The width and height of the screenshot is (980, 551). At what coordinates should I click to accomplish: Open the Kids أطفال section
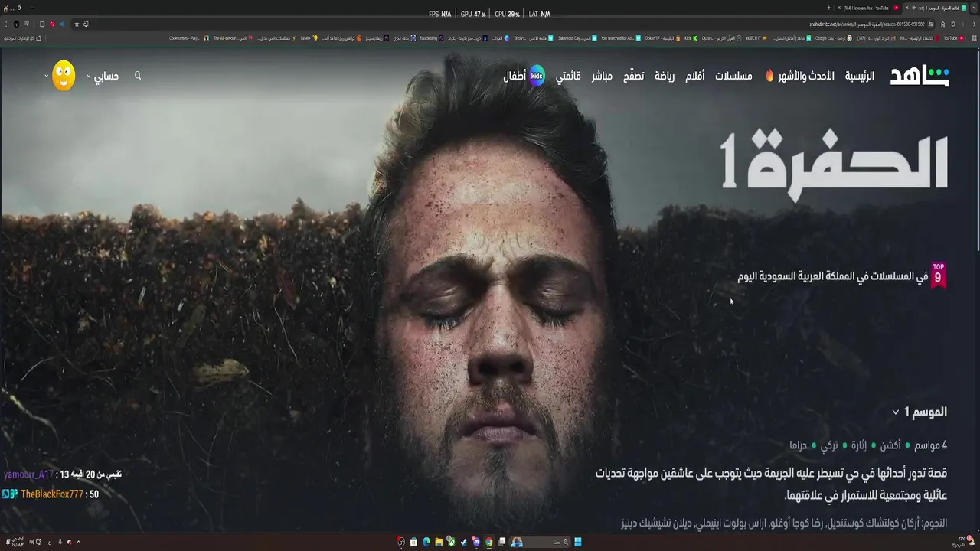[x=524, y=76]
